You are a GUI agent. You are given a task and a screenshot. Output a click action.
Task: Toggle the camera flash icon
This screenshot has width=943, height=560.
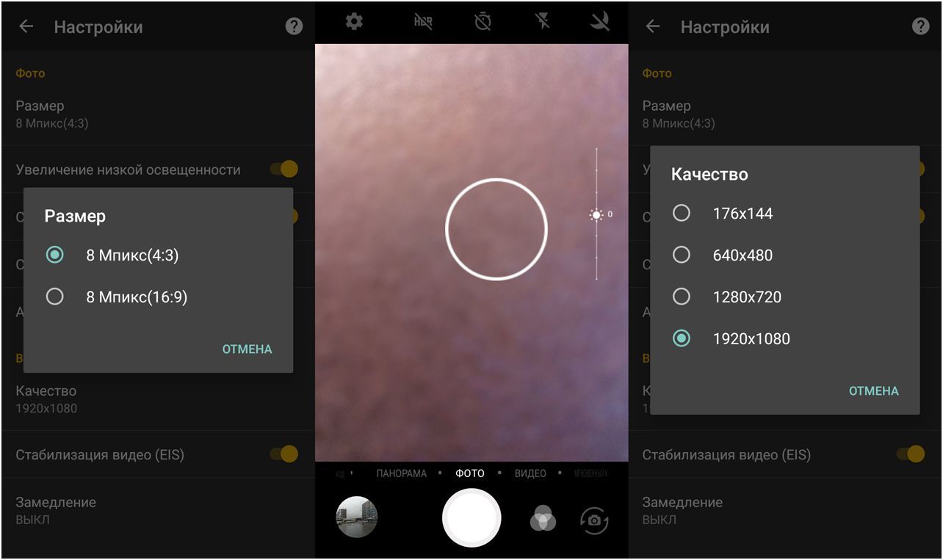pos(543,21)
